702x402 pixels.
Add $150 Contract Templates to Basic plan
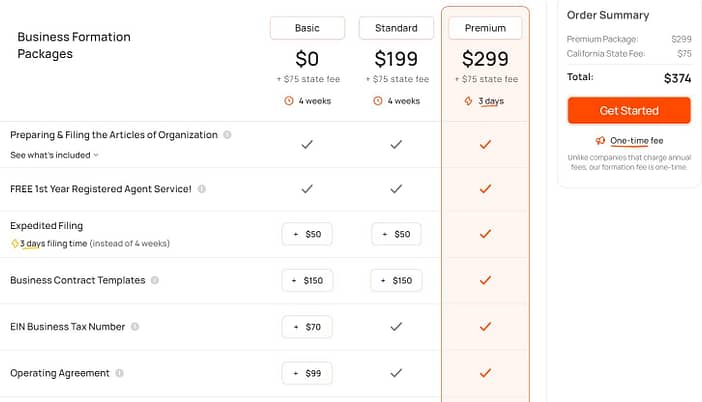click(x=307, y=281)
